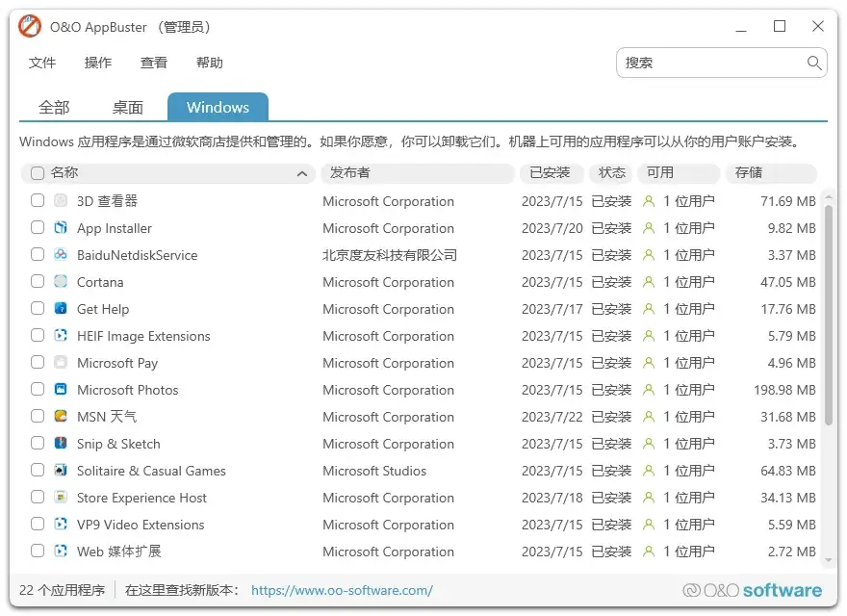Sort by the 已安装 column header
This screenshot has height=616, width=847.
pos(552,173)
